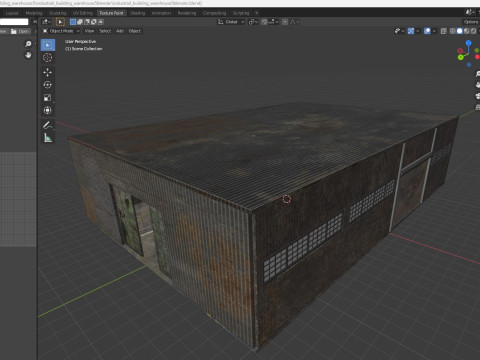Choose the Rotate tool
The height and width of the screenshot is (360, 480).
click(x=48, y=85)
